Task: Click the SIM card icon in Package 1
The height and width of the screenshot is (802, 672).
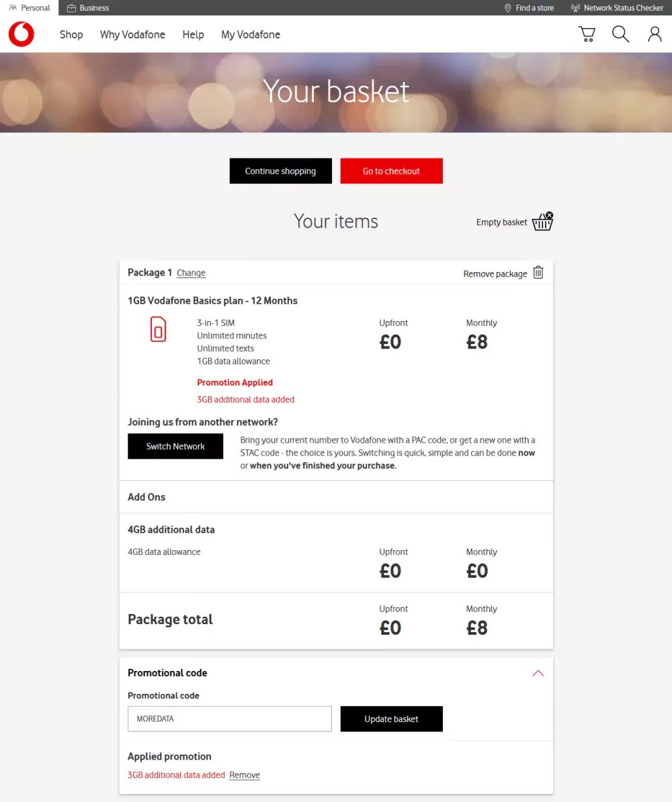Action: [158, 329]
